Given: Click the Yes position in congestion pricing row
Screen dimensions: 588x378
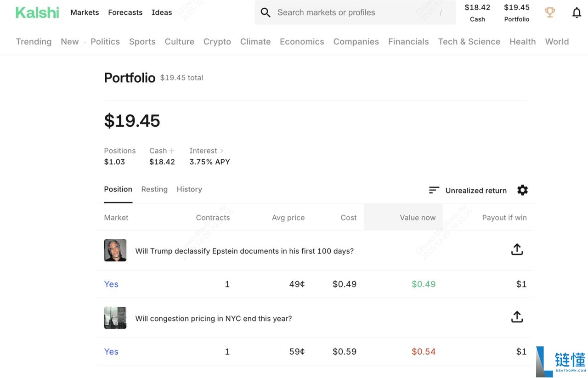Looking at the screenshot, I should [x=111, y=352].
